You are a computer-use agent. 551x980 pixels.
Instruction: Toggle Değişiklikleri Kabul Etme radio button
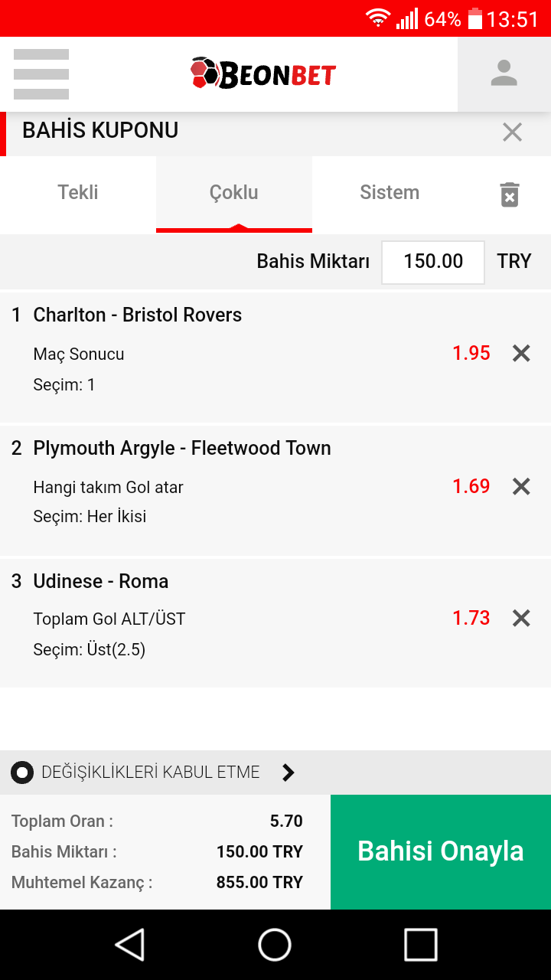(x=22, y=773)
